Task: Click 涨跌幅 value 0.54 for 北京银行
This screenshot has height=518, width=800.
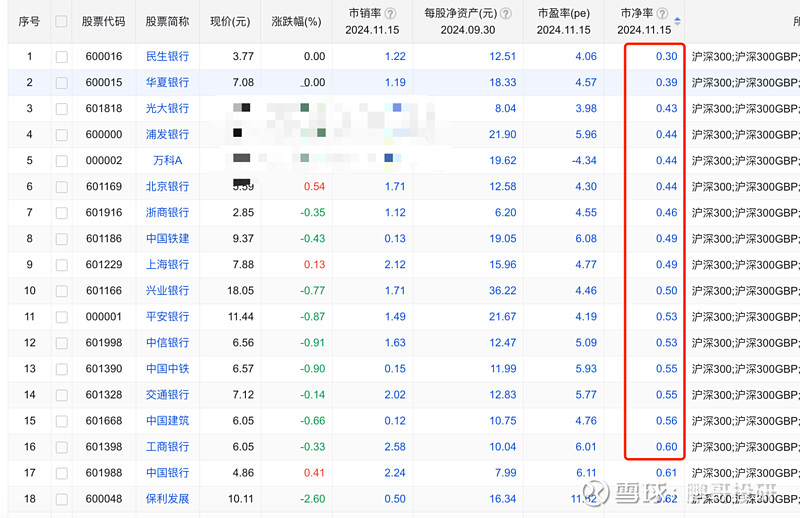Action: [314, 186]
